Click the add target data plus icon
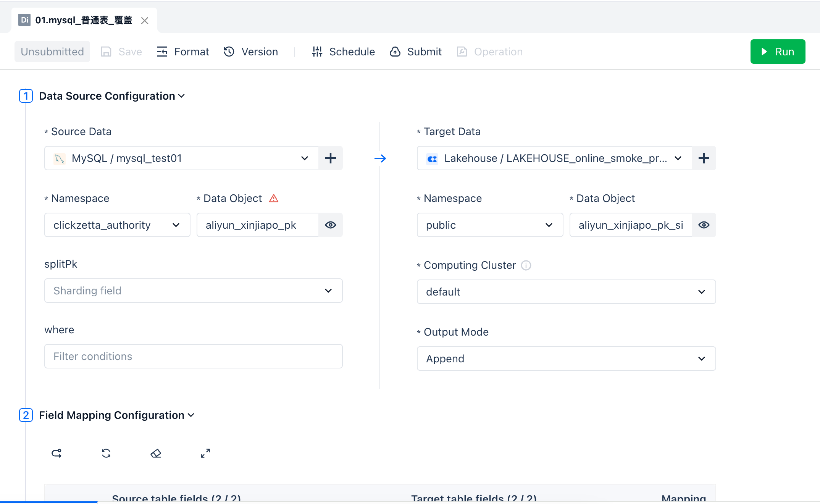Viewport: 820px width, 504px height. pos(704,158)
